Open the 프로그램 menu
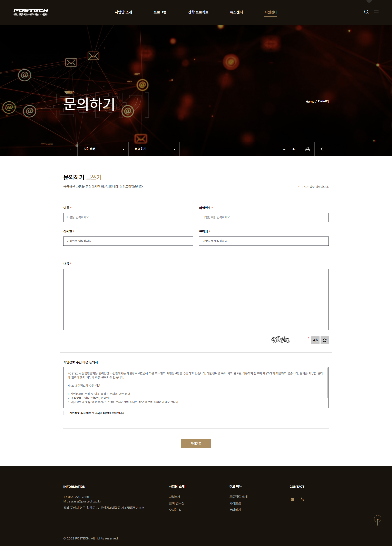Viewport: 392px width, 546px height. (160, 12)
